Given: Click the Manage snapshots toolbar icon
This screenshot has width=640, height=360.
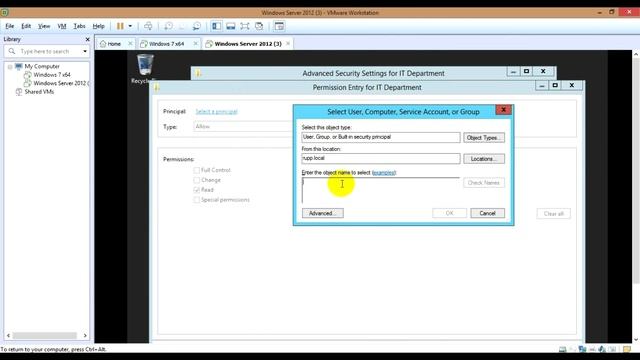Looking at the screenshot, I should pyautogui.click(x=197, y=26).
